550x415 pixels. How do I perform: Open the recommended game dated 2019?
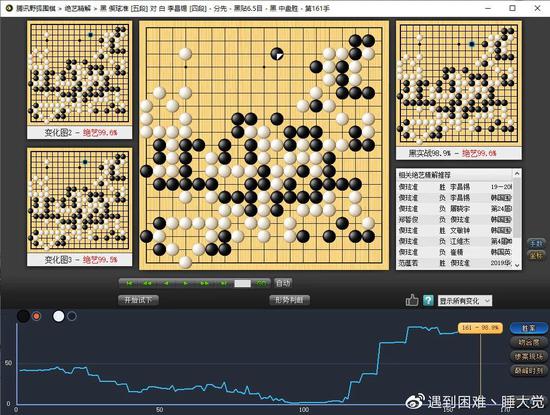[x=455, y=262]
